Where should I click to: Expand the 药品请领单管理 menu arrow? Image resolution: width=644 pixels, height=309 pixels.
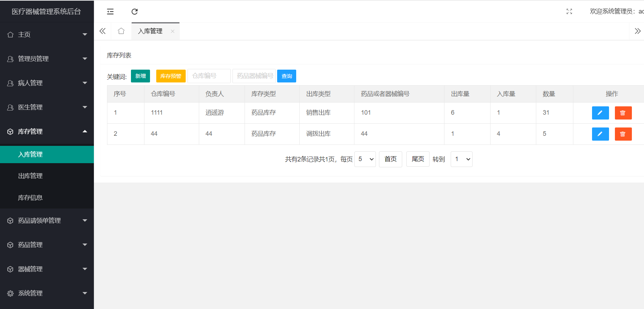point(85,220)
